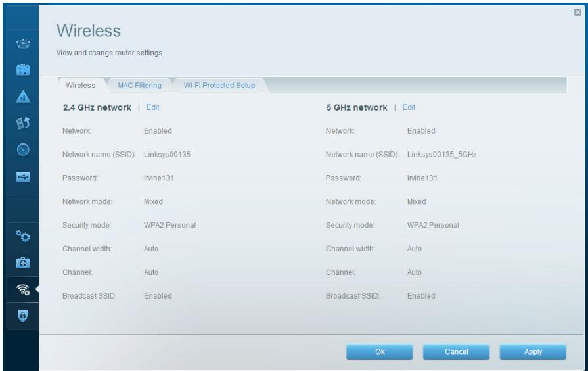Click the 2.4 GHz Channel width Auto value
Screen dimensions: 588x371
point(151,249)
